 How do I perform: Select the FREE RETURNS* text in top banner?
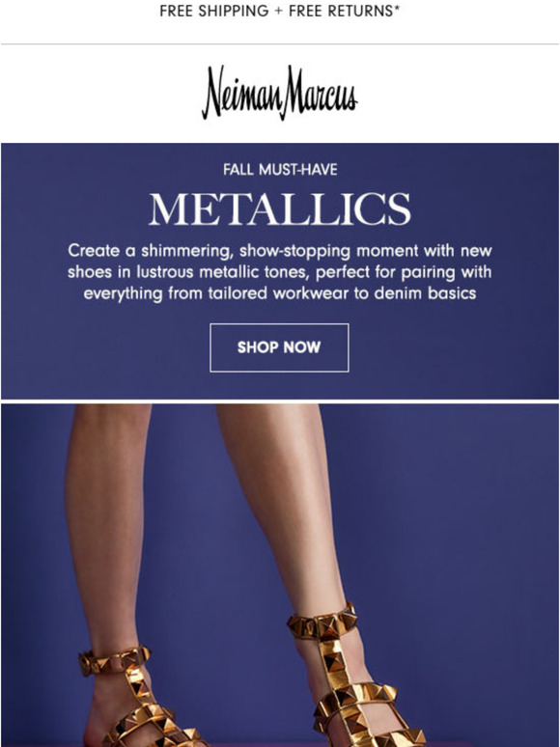pyautogui.click(x=344, y=11)
